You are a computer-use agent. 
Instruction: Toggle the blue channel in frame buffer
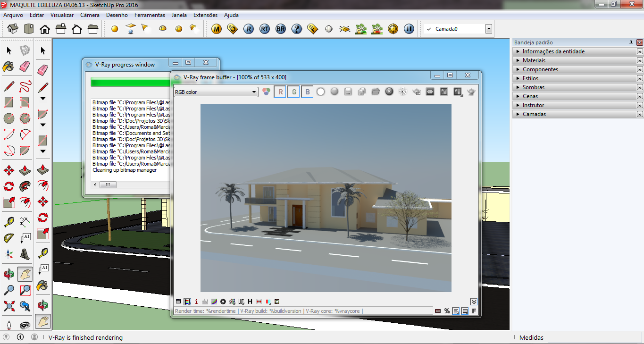[307, 92]
